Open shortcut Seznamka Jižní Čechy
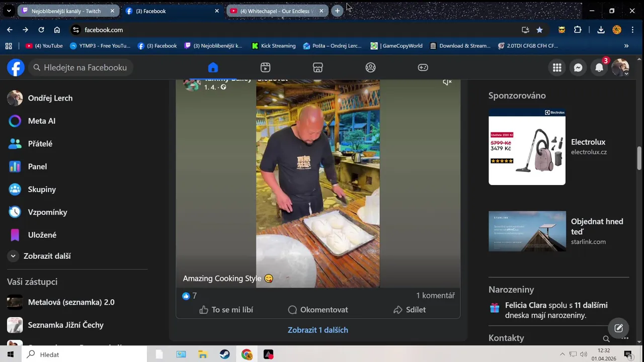Viewport: 644px width, 362px height. coord(65,325)
